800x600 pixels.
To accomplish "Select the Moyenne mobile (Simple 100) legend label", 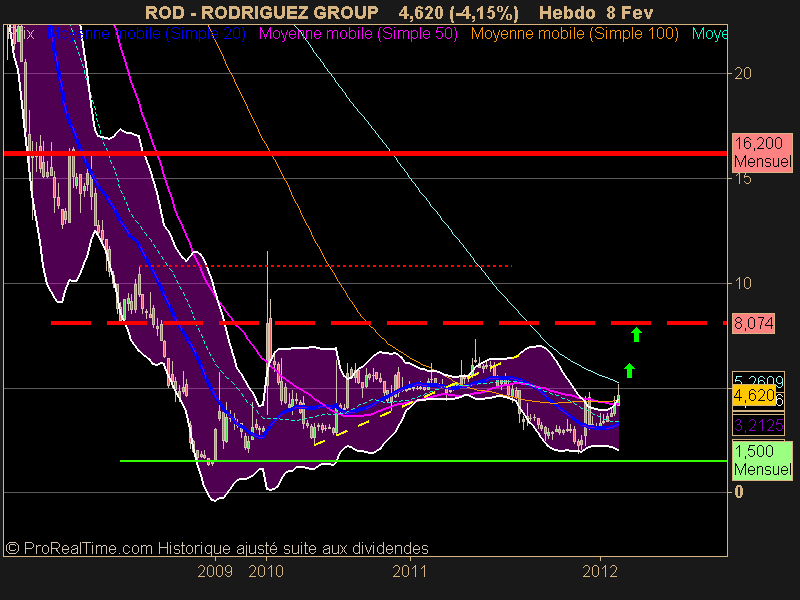I will click(574, 34).
